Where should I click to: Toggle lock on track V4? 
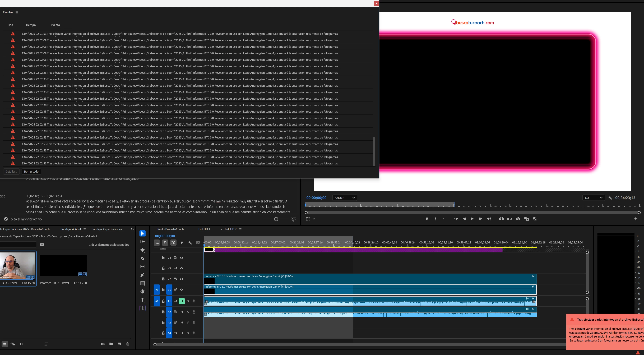pyautogui.click(x=163, y=258)
